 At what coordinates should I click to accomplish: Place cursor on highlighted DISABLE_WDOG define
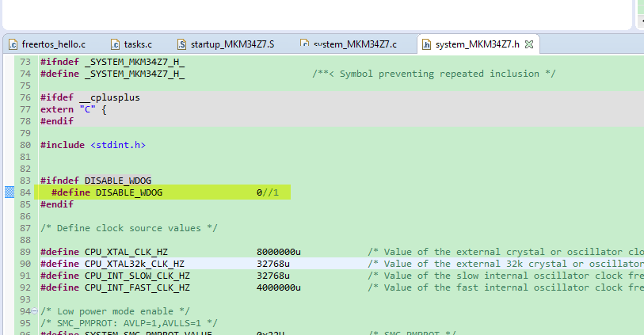(x=128, y=192)
